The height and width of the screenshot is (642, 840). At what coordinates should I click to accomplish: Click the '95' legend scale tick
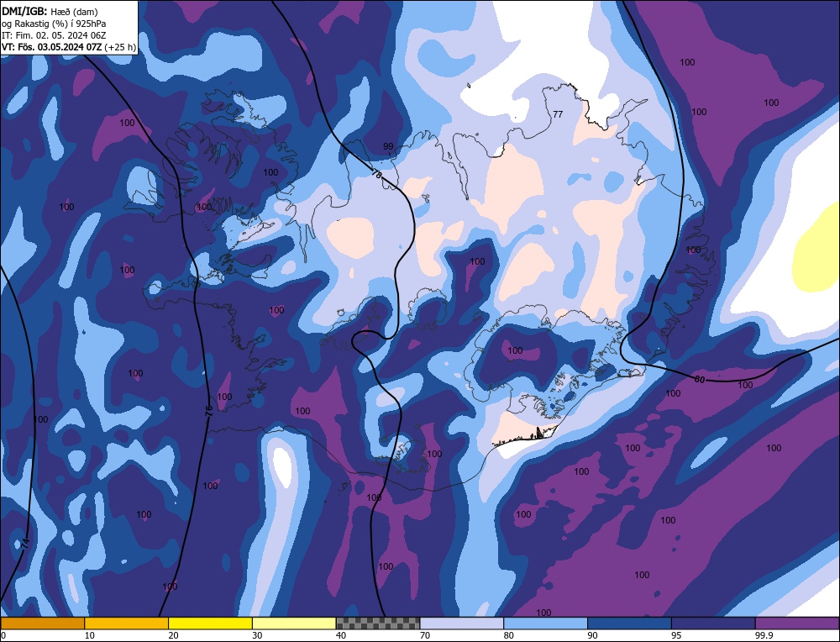pos(676,635)
